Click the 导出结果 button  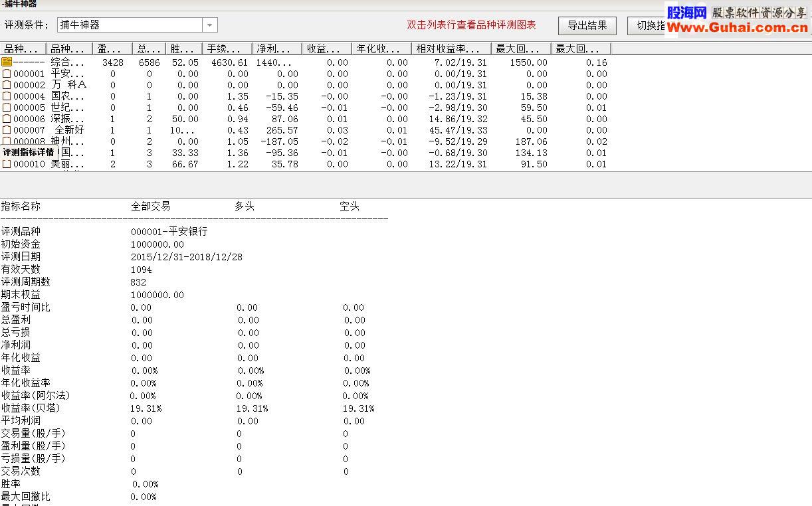pyautogui.click(x=587, y=25)
